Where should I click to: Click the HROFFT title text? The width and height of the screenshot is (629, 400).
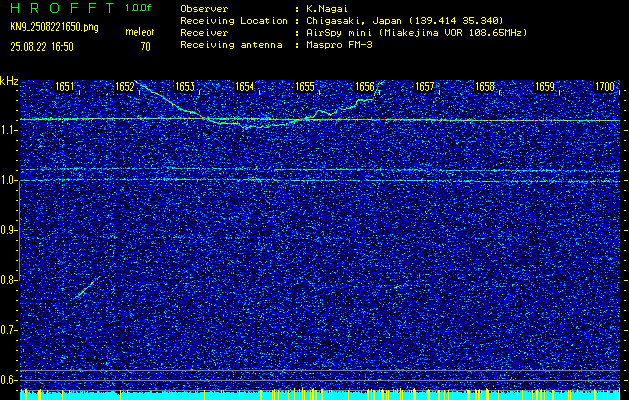pos(62,8)
